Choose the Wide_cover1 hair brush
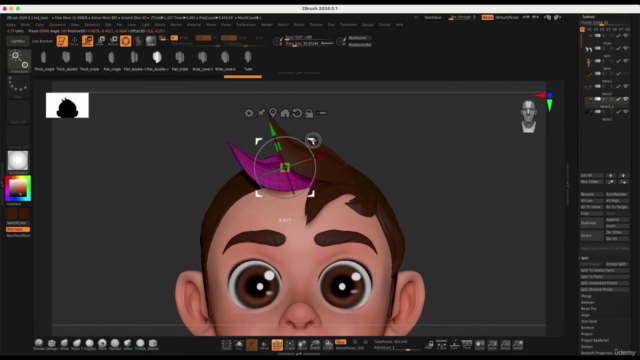 coord(202,61)
